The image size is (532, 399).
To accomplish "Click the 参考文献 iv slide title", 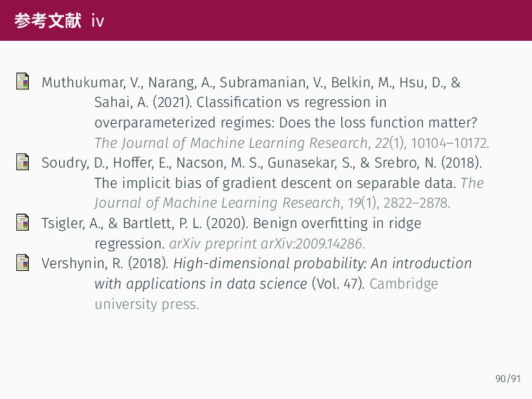I will [x=59, y=20].
